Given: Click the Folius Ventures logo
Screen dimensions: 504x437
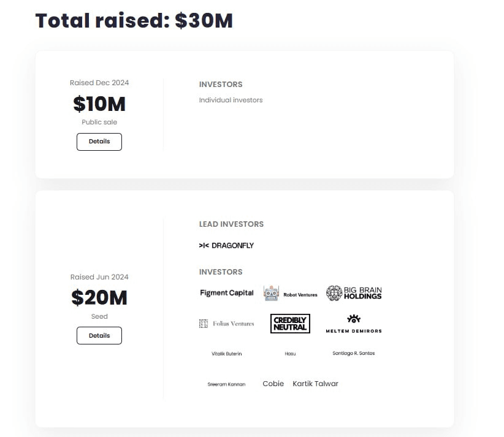Looking at the screenshot, I should pos(227,324).
